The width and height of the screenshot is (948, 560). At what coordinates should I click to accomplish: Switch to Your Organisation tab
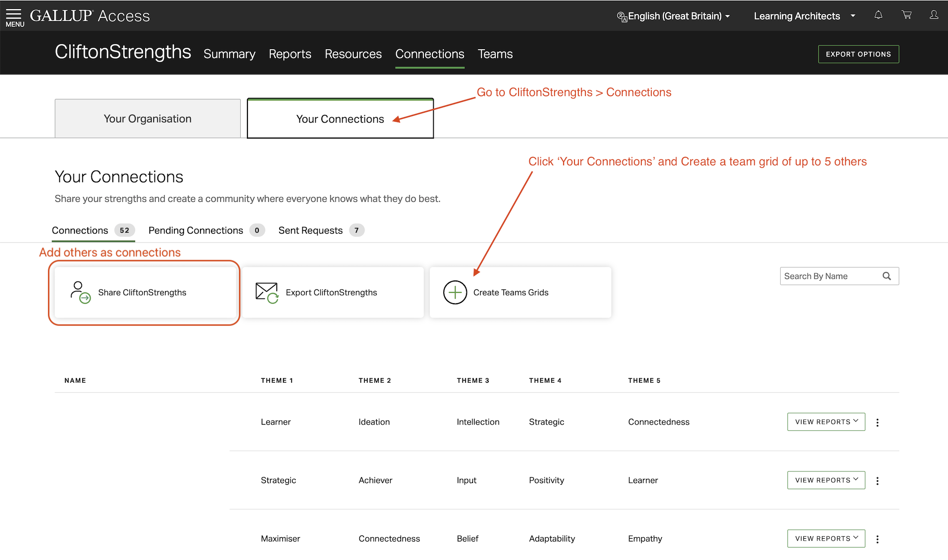coord(147,118)
